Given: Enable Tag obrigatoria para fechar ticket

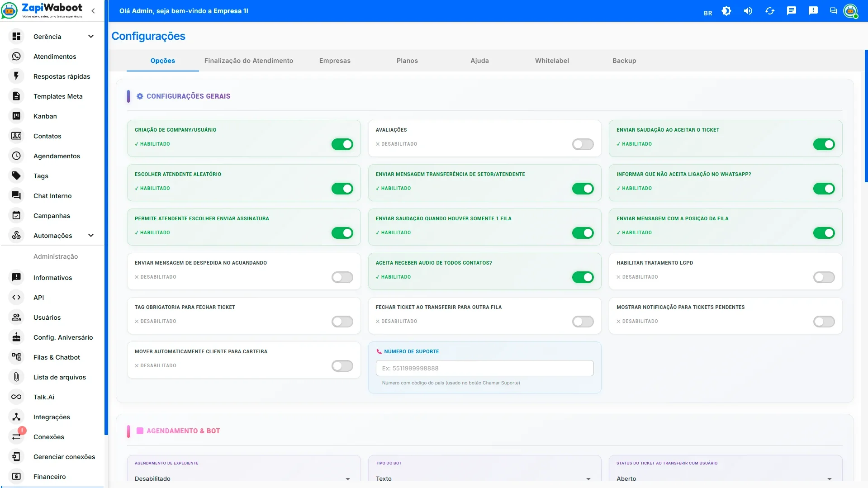Looking at the screenshot, I should coord(342,322).
